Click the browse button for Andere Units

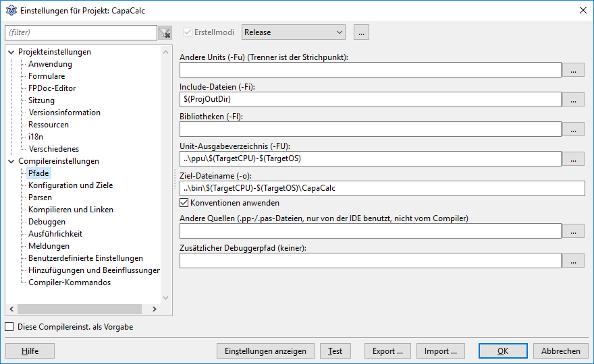[x=573, y=70]
